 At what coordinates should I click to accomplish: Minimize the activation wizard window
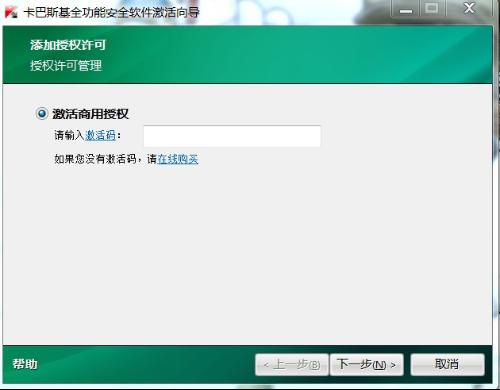click(x=406, y=9)
